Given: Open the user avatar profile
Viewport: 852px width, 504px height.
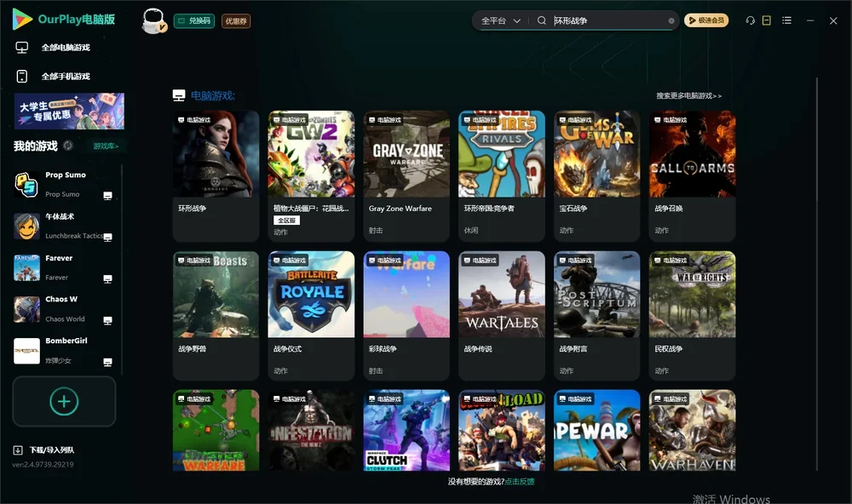Looking at the screenshot, I should [153, 20].
